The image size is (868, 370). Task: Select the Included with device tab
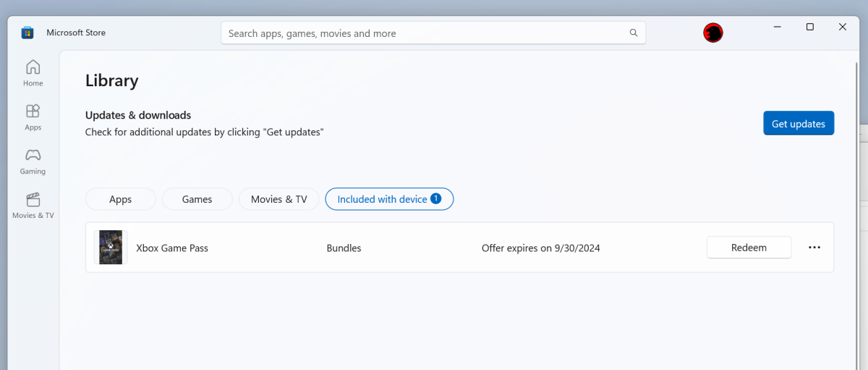pos(389,199)
